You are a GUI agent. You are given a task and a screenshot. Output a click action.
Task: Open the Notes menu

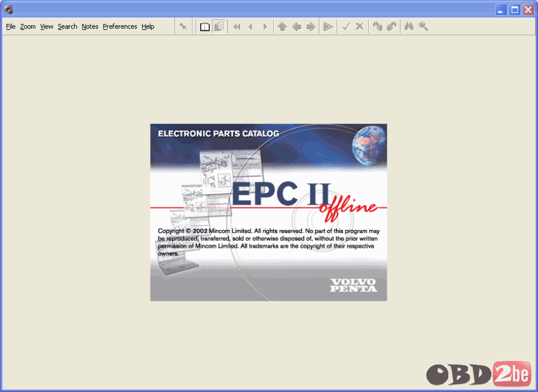tap(90, 26)
